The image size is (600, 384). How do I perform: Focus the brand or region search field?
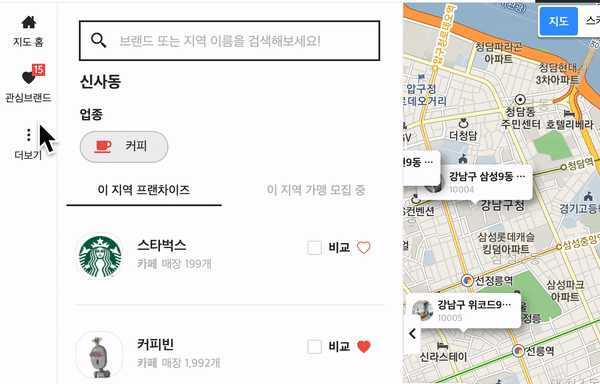pos(230,41)
